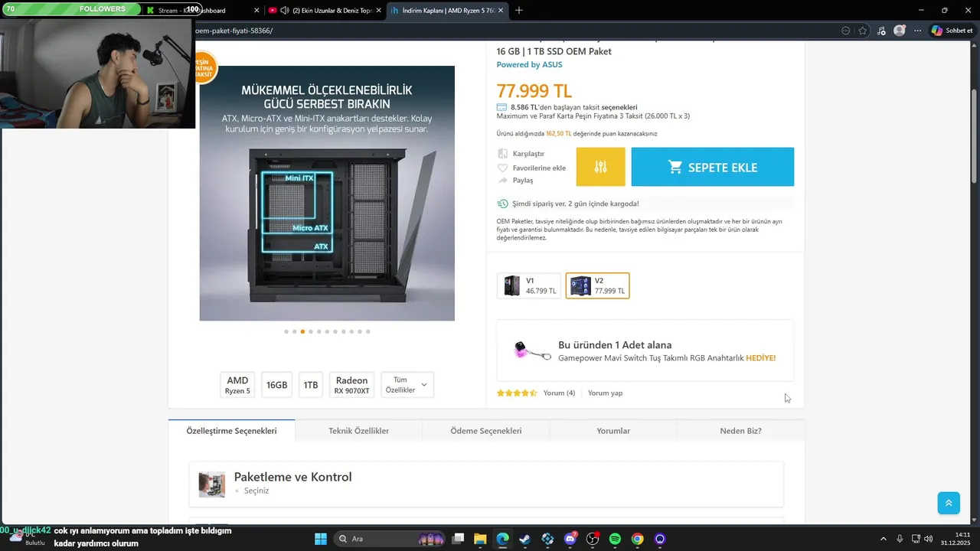Viewport: 980px width, 551px height.
Task: Click the microphone tray icon
Action: 900,539
